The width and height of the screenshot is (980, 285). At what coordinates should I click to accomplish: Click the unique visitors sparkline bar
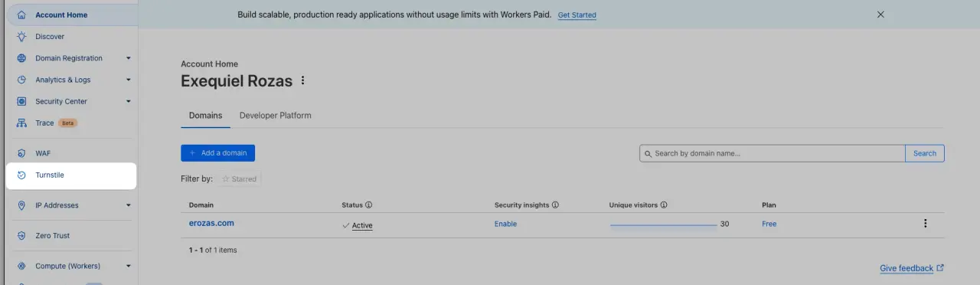[x=663, y=225]
